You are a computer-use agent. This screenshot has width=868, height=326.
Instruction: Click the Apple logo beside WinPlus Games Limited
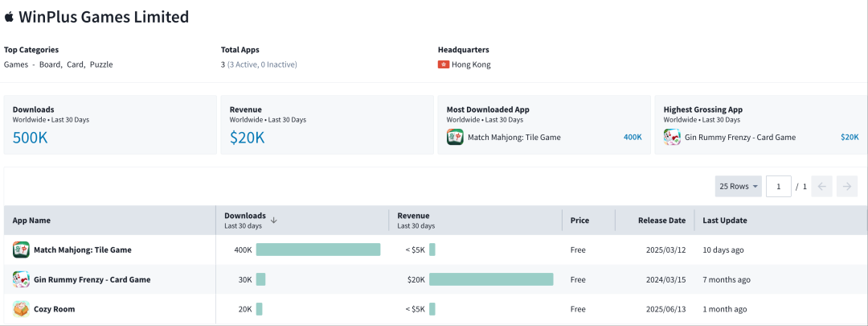pyautogui.click(x=10, y=16)
